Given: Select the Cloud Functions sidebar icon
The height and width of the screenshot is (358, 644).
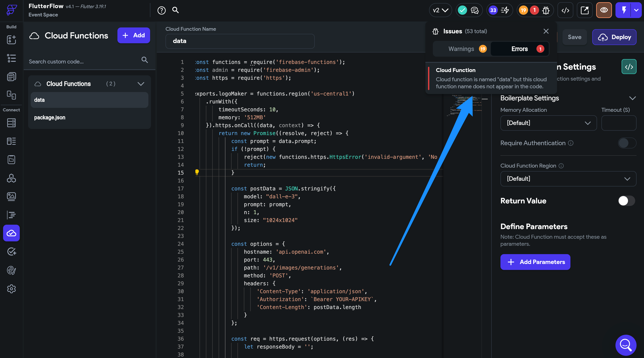Looking at the screenshot, I should tap(11, 233).
